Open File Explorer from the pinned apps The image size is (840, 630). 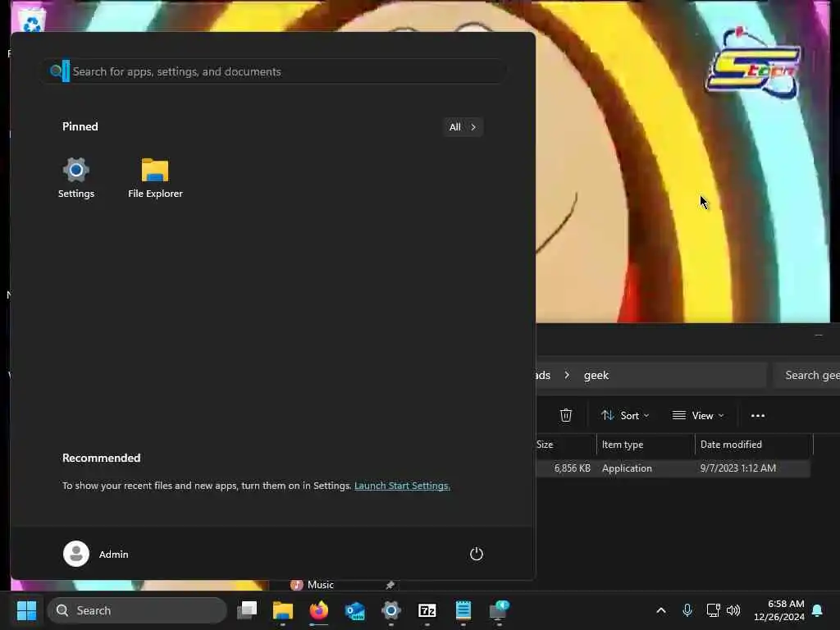(155, 178)
